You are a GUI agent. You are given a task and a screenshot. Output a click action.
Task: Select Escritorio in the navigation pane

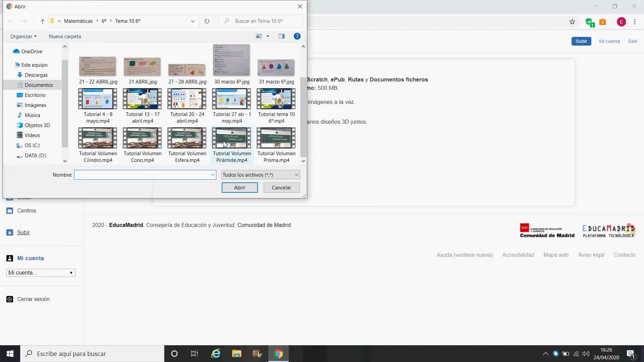coord(35,95)
